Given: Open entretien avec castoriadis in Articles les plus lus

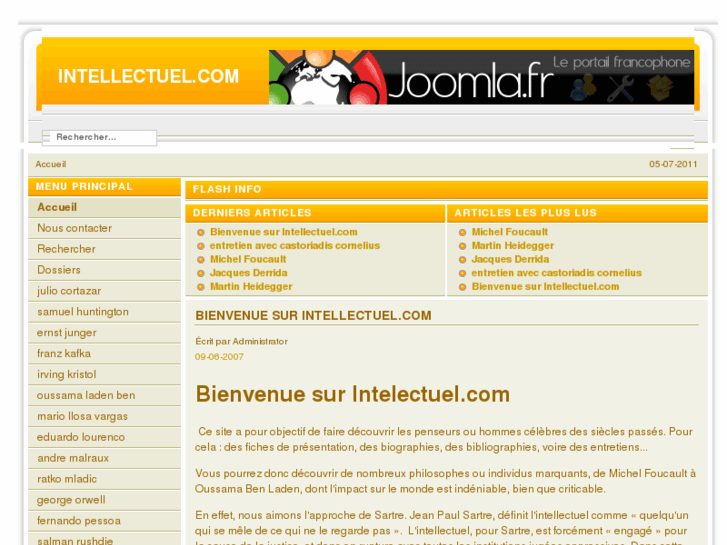Looking at the screenshot, I should click(556, 273).
